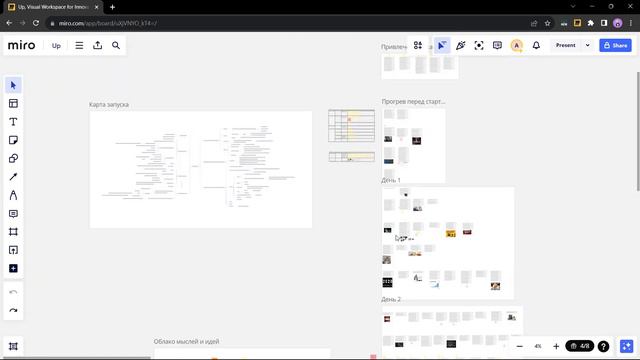Click the horizontal scrollbar at the bottom
This screenshot has width=640, height=360.
point(76,358)
